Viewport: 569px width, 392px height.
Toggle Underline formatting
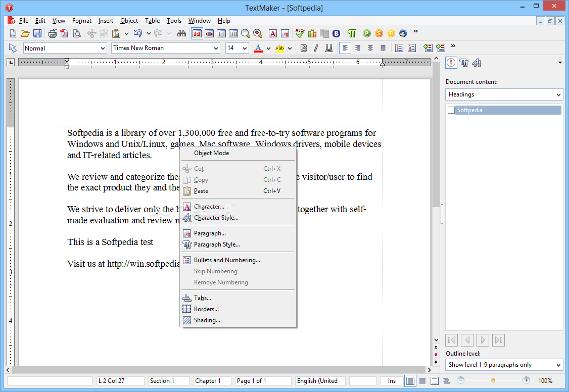point(329,48)
